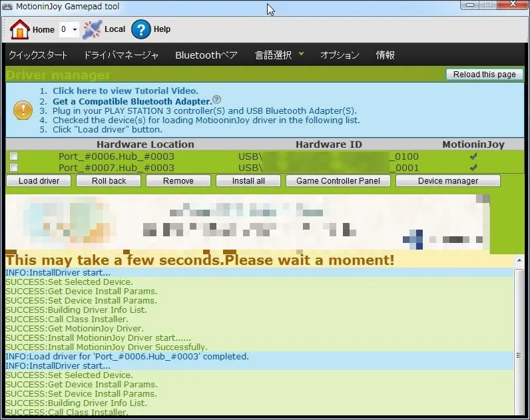530x420 pixels.
Task: Click the hardware ID ending _0100
Action: 328,156
